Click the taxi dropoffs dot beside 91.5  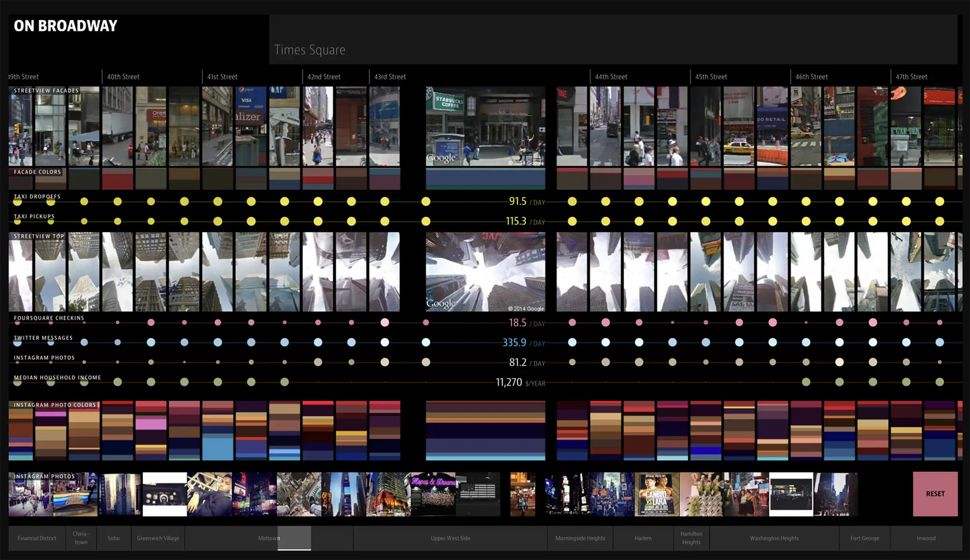pos(426,202)
